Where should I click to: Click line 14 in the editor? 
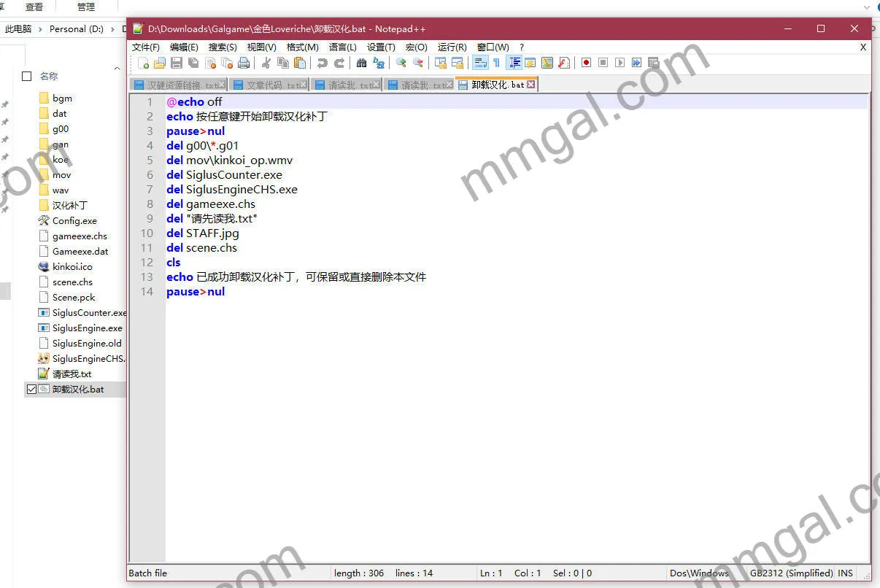point(292,292)
